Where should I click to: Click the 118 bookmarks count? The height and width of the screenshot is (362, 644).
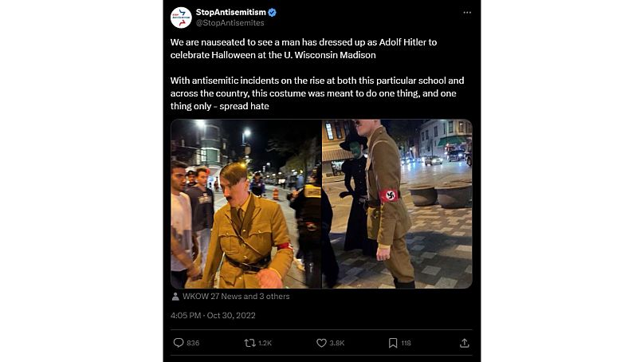click(x=406, y=343)
